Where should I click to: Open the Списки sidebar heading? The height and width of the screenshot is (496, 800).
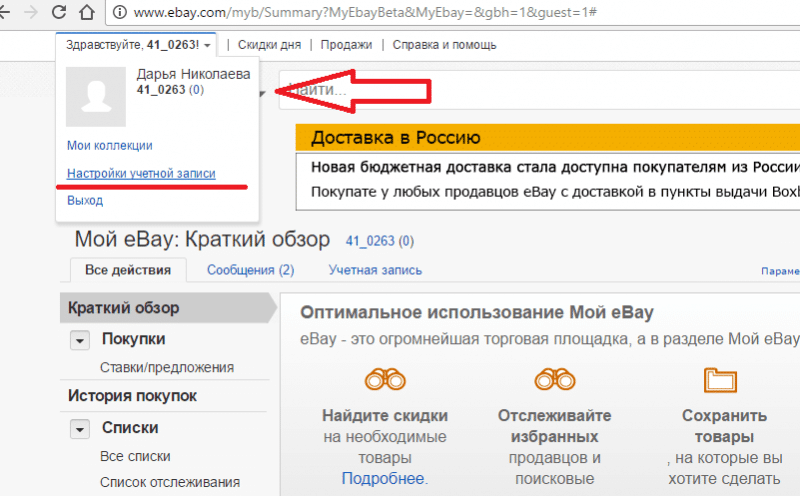click(x=130, y=428)
